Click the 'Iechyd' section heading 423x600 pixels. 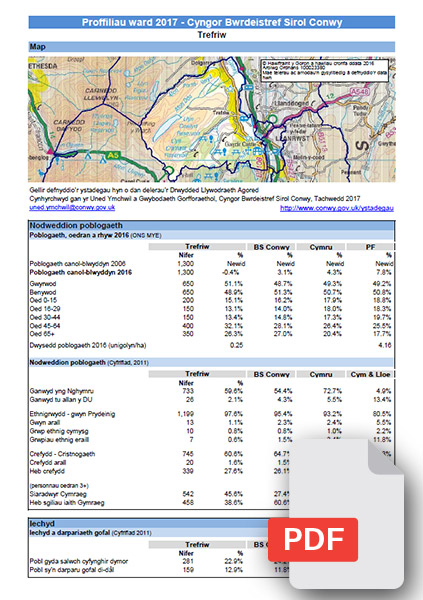pyautogui.click(x=42, y=523)
